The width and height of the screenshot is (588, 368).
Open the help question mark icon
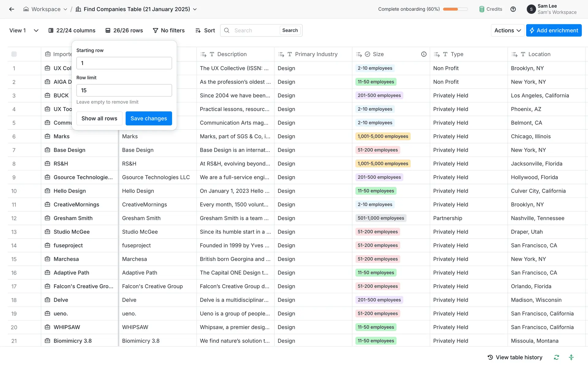click(x=513, y=9)
